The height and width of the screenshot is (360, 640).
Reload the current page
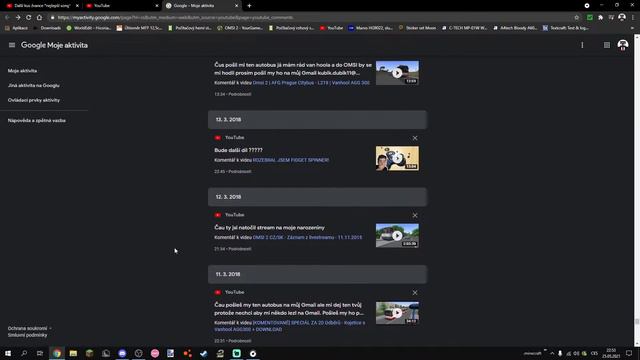click(29, 18)
